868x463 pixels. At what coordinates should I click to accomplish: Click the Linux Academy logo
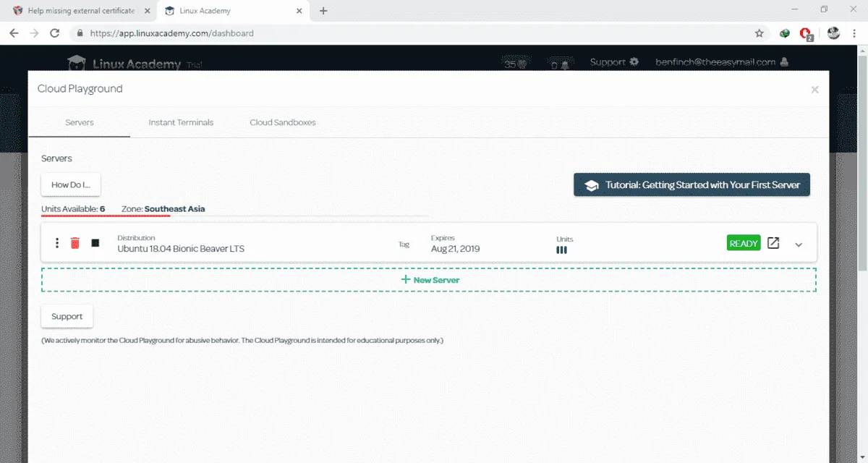(x=124, y=64)
